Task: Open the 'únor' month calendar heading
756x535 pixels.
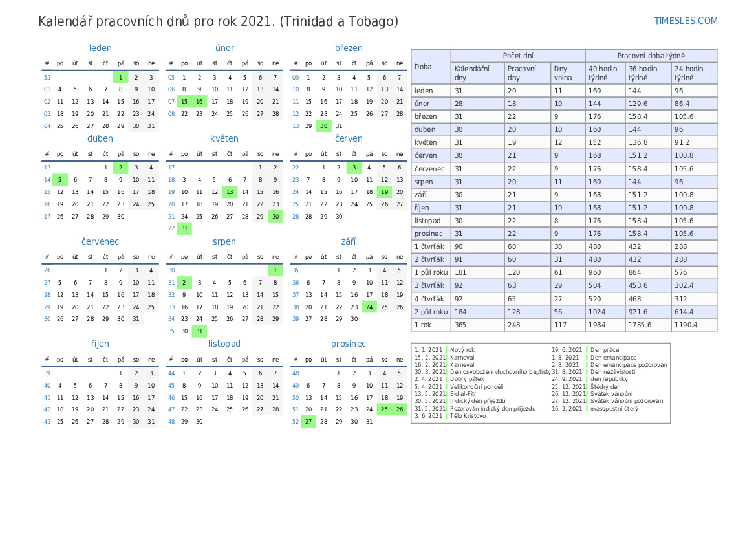Action: 224,48
